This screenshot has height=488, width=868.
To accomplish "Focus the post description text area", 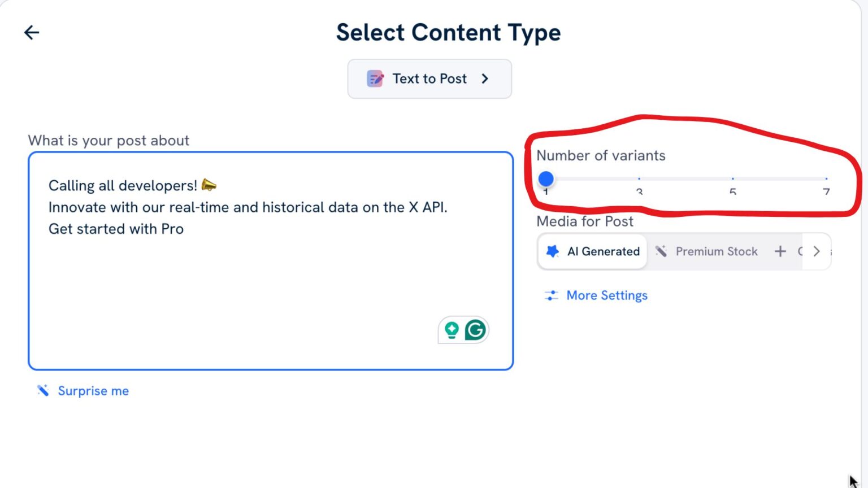I will [271, 260].
